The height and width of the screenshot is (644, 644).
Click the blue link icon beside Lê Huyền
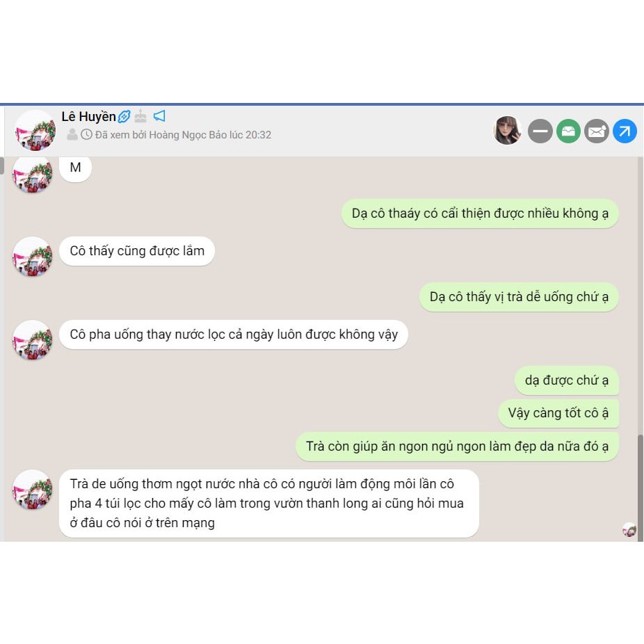[x=124, y=117]
